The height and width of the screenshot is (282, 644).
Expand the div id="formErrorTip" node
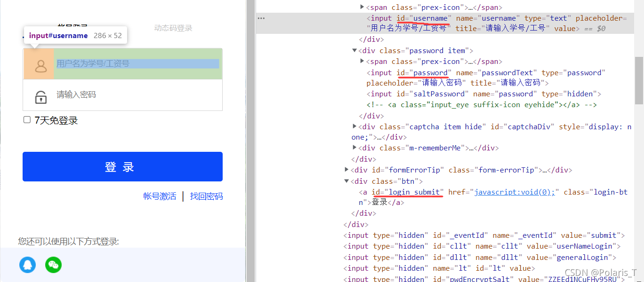(x=347, y=170)
